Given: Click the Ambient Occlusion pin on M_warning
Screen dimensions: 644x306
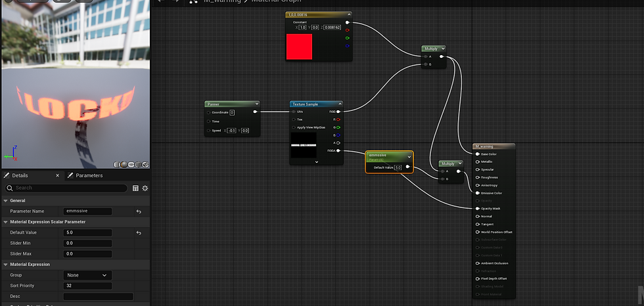Looking at the screenshot, I should tap(477, 263).
